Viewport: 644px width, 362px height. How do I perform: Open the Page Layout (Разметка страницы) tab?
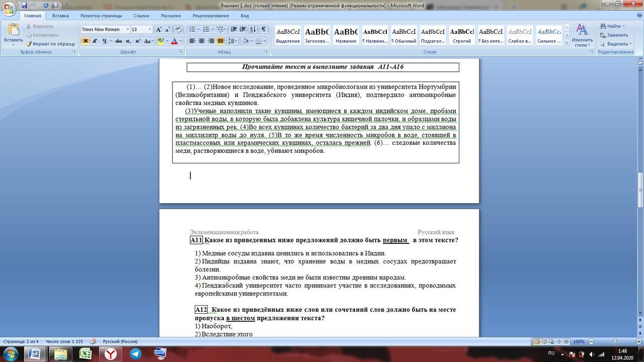click(x=101, y=16)
